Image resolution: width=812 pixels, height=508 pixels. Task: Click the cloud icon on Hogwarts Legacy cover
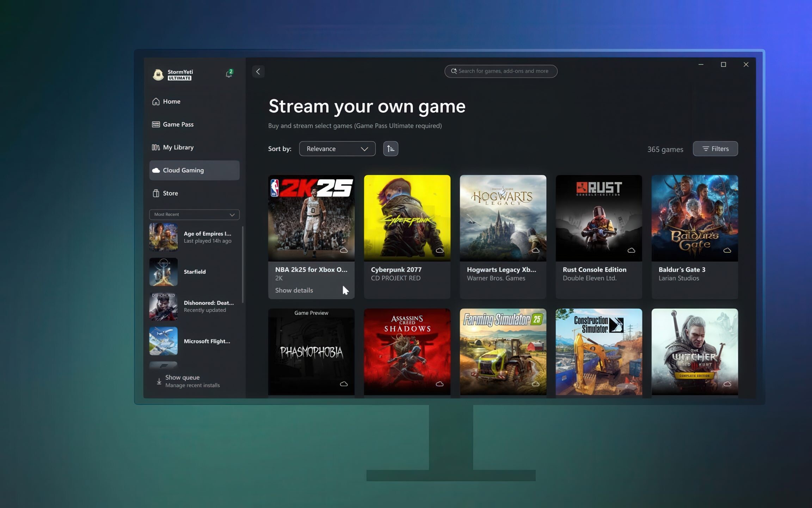pyautogui.click(x=535, y=250)
